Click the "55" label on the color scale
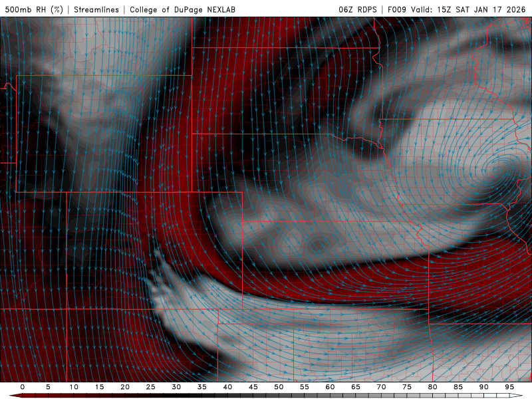Viewport: 532px width, 399px height. 305,387
